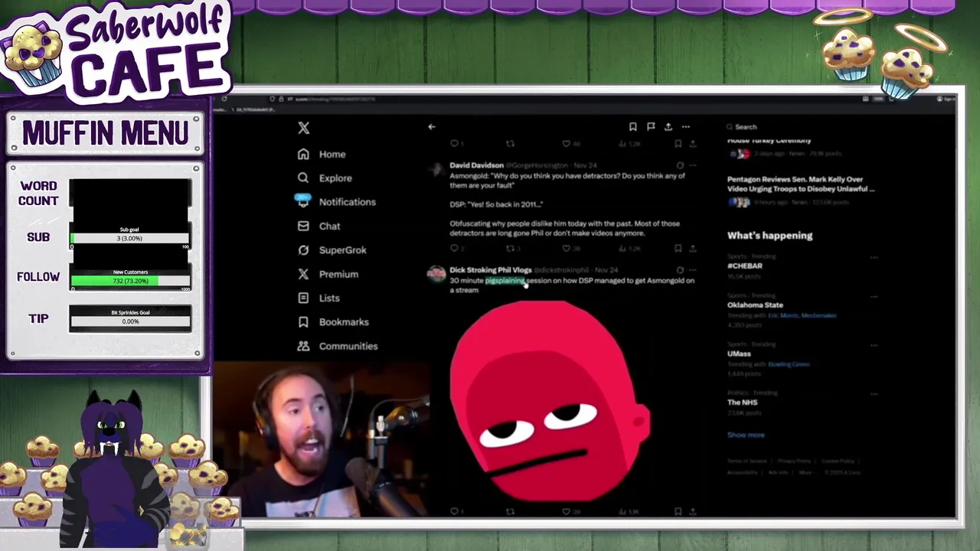Open more options for The NHS trend
Screen dimensions: 980x551
tap(874, 393)
